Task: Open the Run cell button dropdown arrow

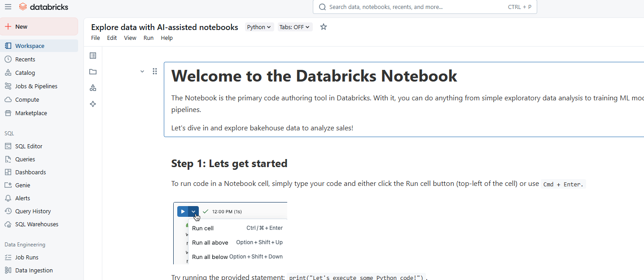Action: pos(193,211)
